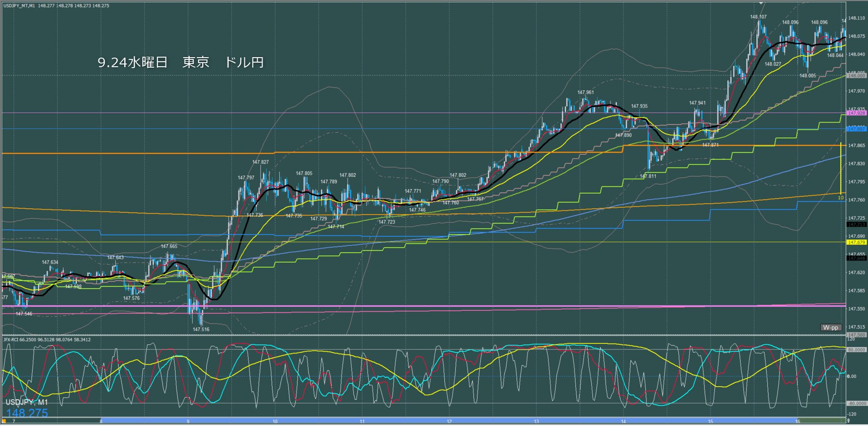Click the yellow 147.679 price level tag
Screen dimensions: 868x426
tap(856, 243)
